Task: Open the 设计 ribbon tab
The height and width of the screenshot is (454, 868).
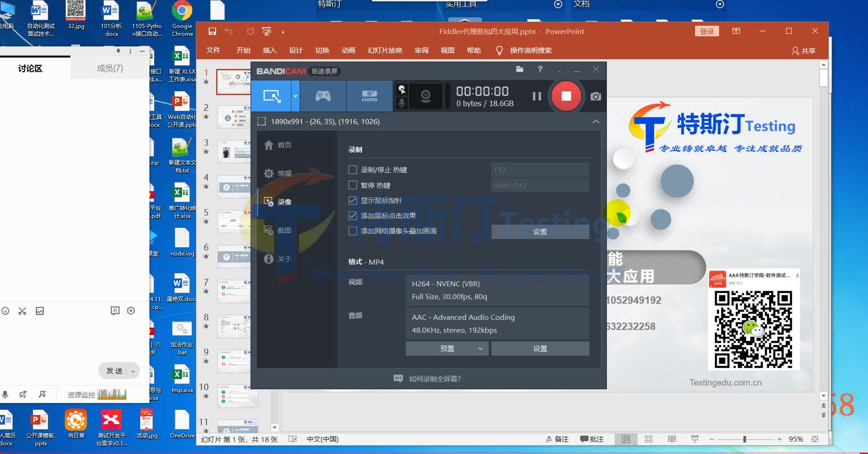Action: click(296, 50)
